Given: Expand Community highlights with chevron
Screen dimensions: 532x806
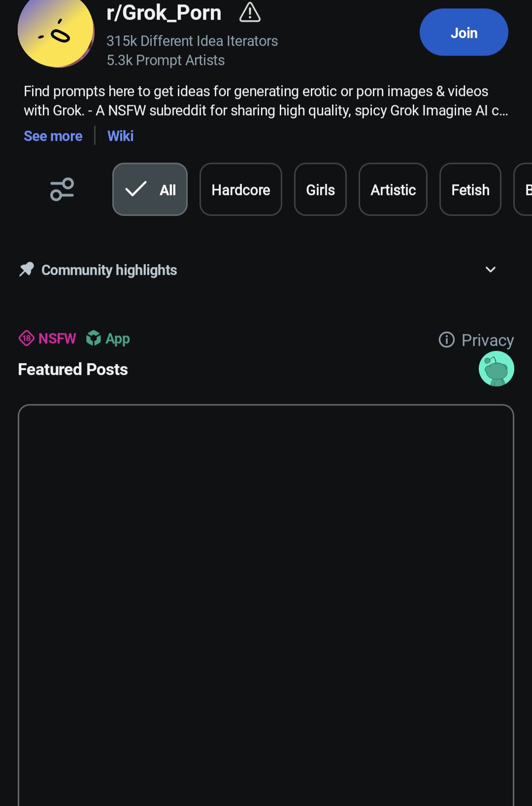Looking at the screenshot, I should pyautogui.click(x=490, y=269).
